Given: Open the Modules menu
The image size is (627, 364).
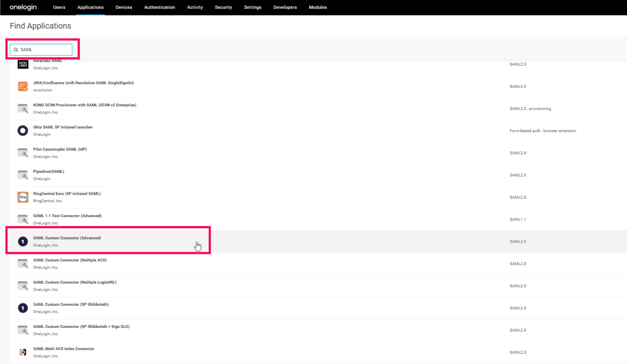Looking at the screenshot, I should (318, 7).
